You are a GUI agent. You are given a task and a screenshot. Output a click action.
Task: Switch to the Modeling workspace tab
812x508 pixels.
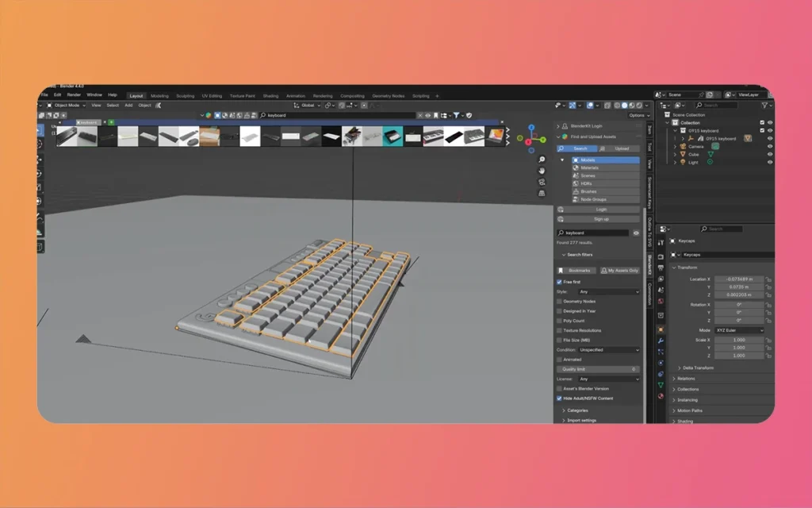click(x=159, y=96)
